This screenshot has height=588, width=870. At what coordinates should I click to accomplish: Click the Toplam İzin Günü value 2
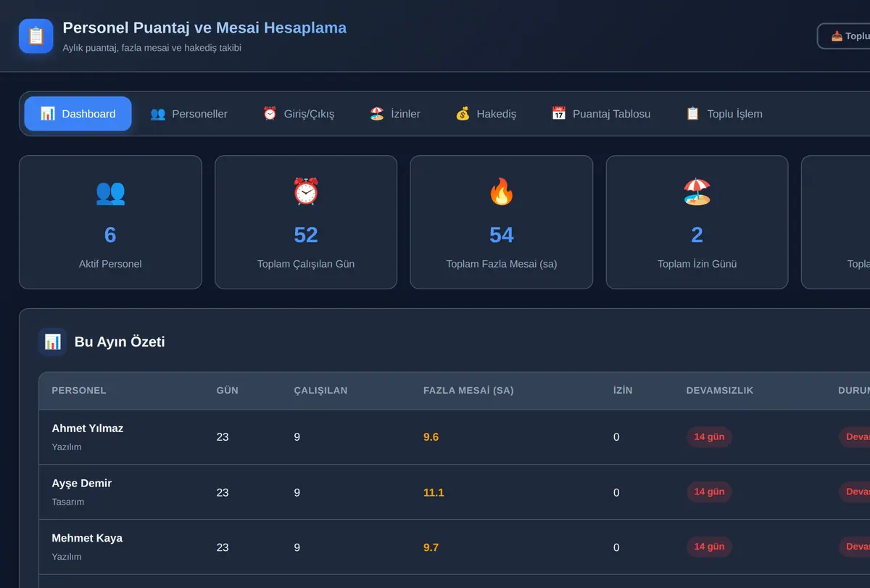(x=697, y=235)
